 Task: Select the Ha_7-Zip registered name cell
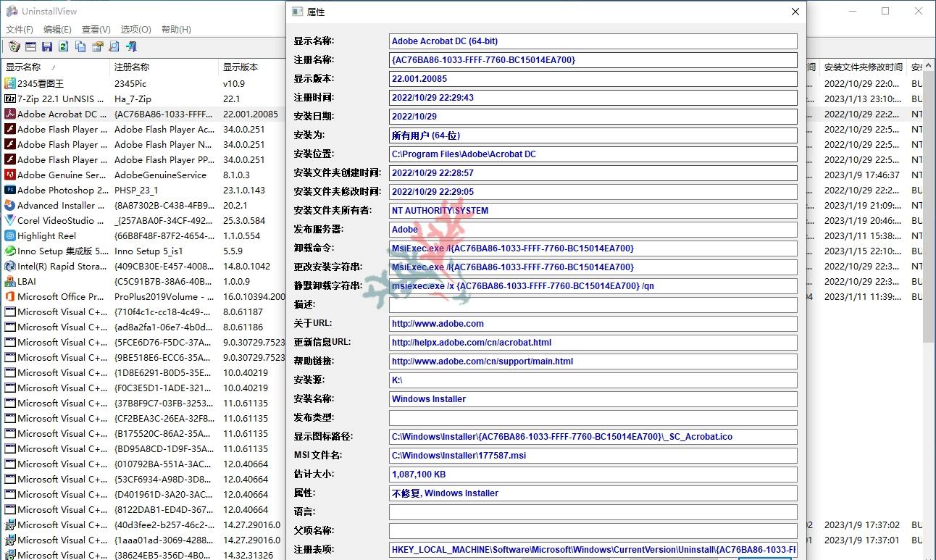click(x=133, y=99)
